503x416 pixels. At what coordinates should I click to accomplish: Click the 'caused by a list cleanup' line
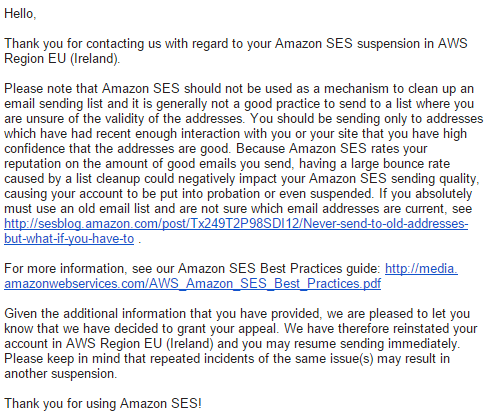coord(242,179)
